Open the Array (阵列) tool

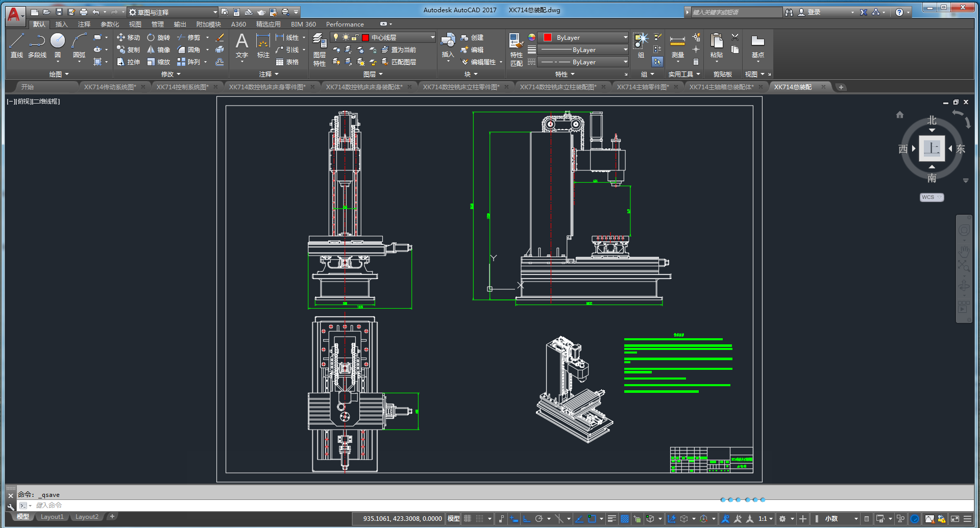[x=188, y=62]
